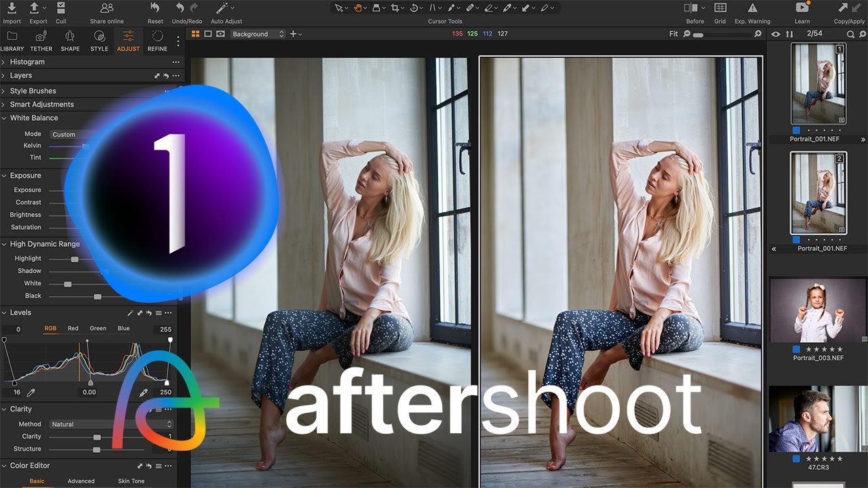Click zoom-in magnifier beside viewer zoom slider
868x488 pixels.
coord(757,34)
